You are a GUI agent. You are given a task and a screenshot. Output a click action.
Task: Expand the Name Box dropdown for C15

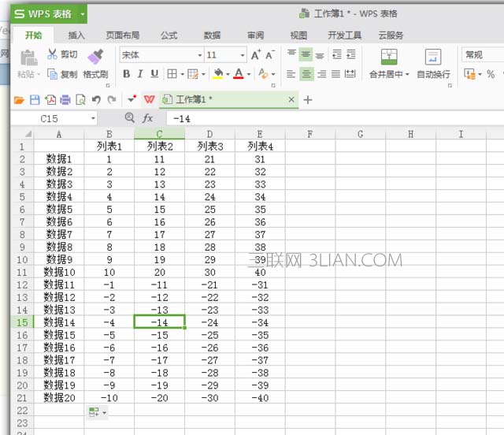click(93, 118)
